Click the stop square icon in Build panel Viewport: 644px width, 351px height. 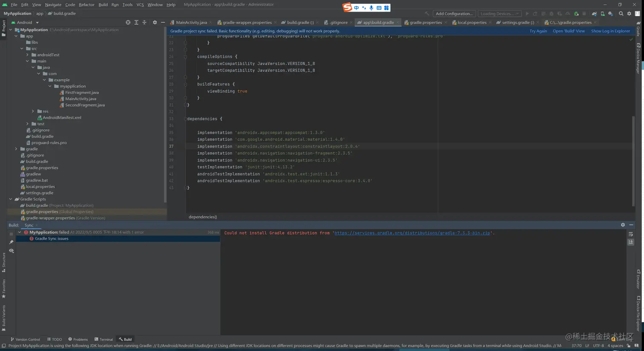click(x=11, y=234)
